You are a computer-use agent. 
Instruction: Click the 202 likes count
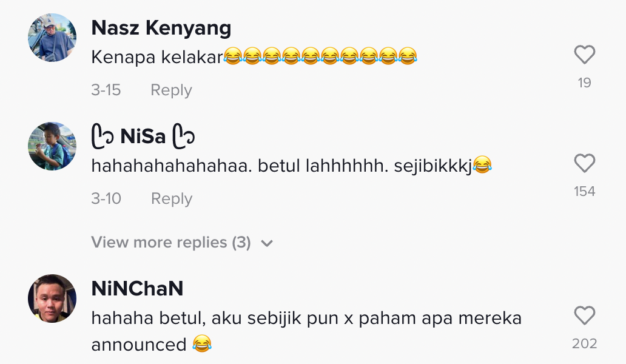(584, 343)
